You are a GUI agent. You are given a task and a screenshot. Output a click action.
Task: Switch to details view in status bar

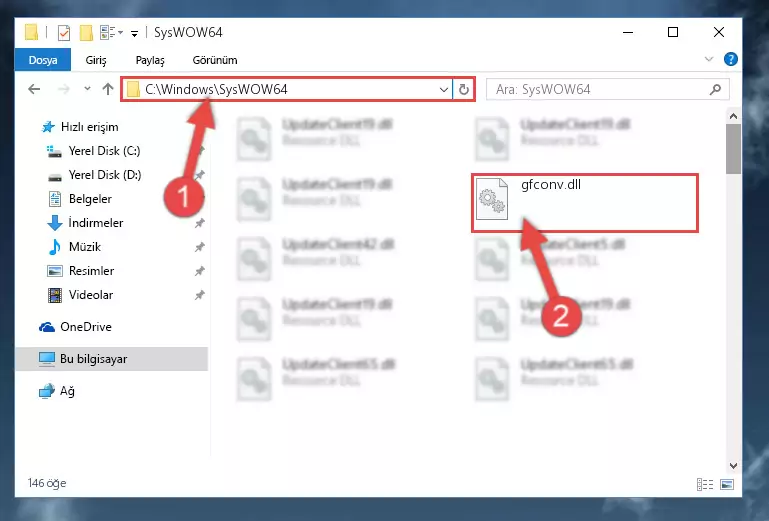(705, 485)
